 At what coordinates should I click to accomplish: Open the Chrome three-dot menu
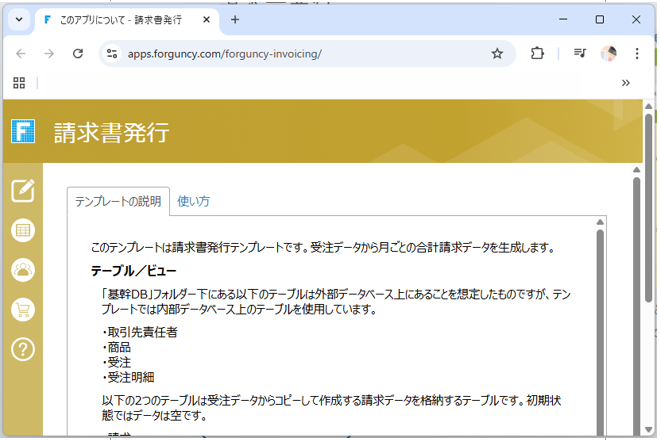coord(637,54)
